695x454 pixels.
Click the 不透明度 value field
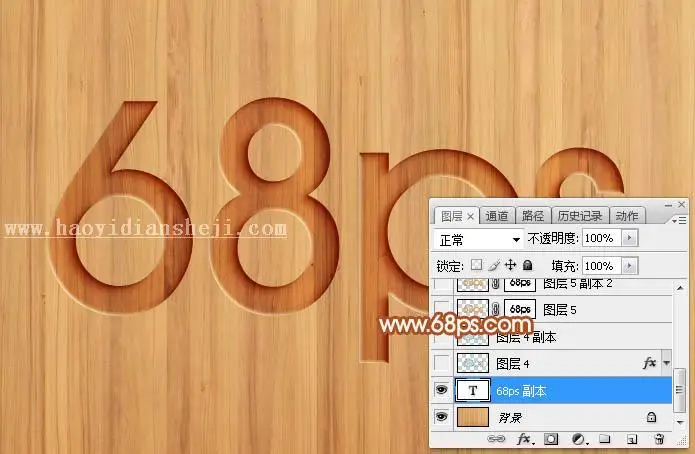[x=602, y=238]
